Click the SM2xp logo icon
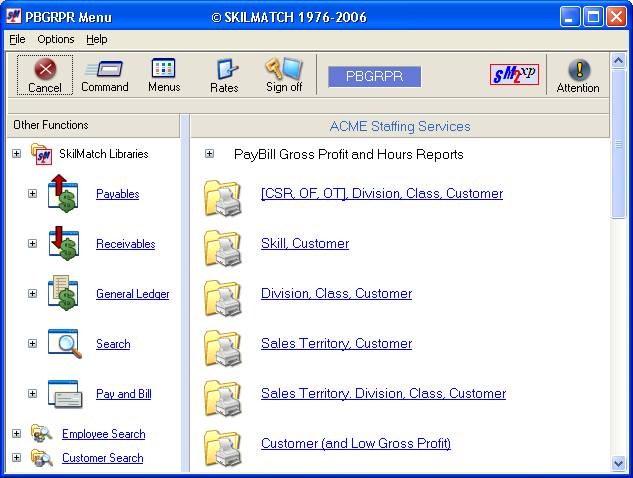 click(514, 74)
